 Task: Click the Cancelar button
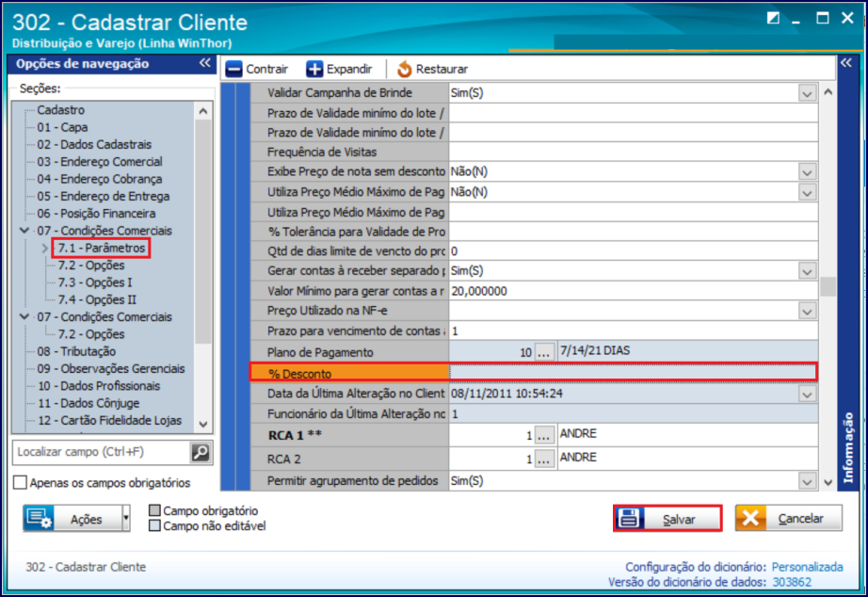789,518
